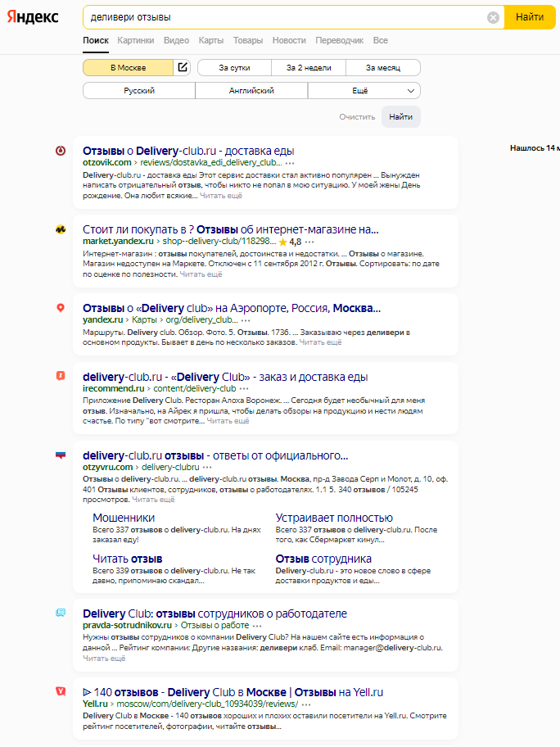The image size is (560, 747).
Task: Click the Yandex Market favicon icon
Action: 61,229
